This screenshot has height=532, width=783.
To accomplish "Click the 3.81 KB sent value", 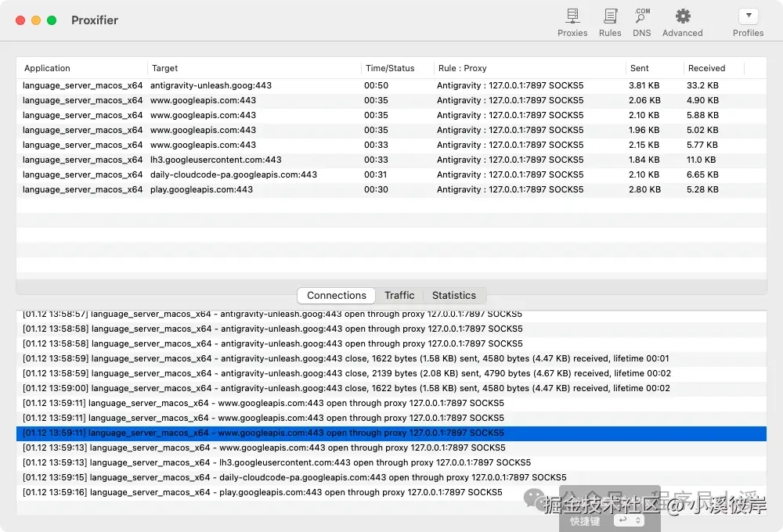I will coord(644,85).
